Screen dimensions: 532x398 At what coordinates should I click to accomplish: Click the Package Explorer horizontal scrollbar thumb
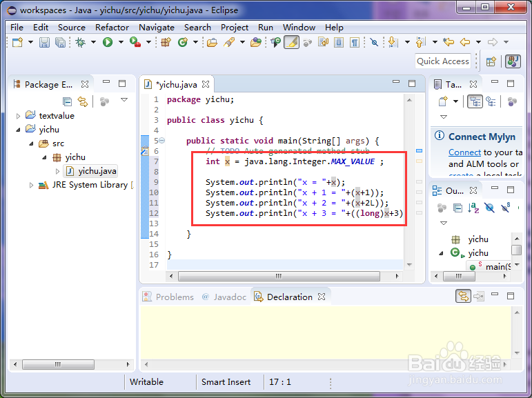(x=58, y=365)
